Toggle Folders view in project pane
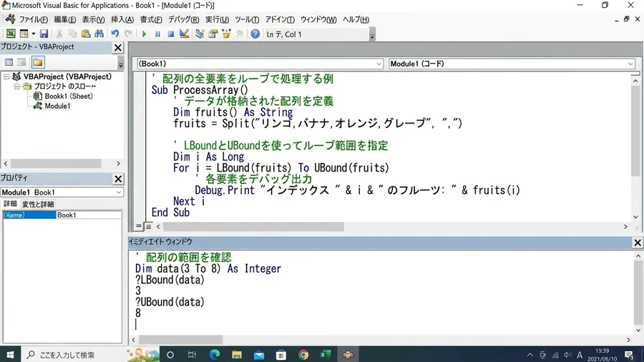Image resolution: width=644 pixels, height=362 pixels. [x=38, y=62]
